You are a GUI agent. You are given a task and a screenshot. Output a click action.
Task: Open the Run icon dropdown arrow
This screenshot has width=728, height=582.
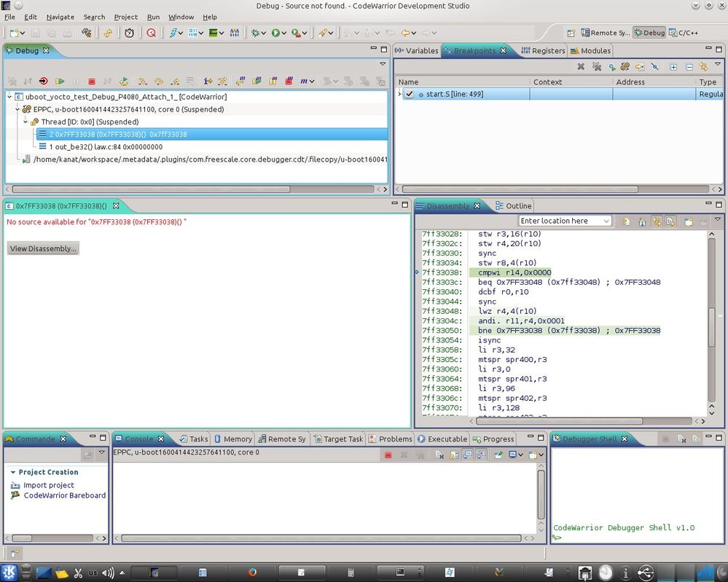coord(283,34)
